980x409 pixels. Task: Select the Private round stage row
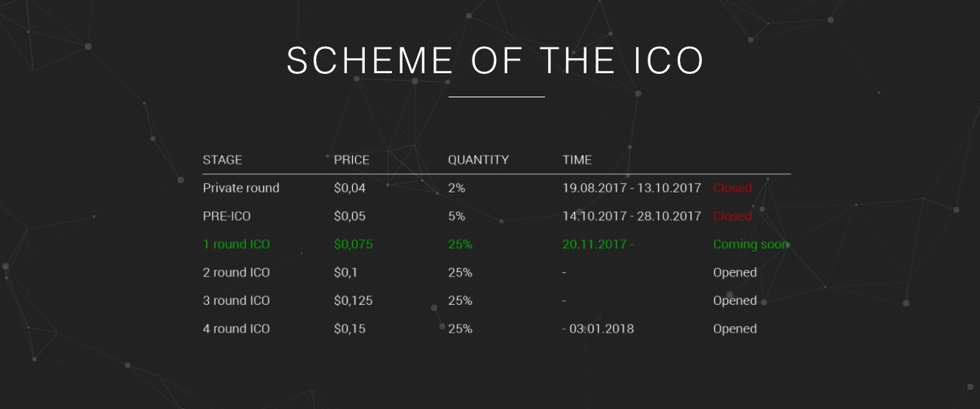pos(497,188)
